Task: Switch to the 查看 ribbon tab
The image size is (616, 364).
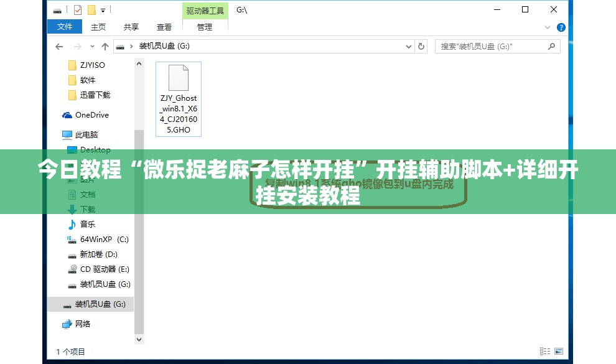Action: 164,27
